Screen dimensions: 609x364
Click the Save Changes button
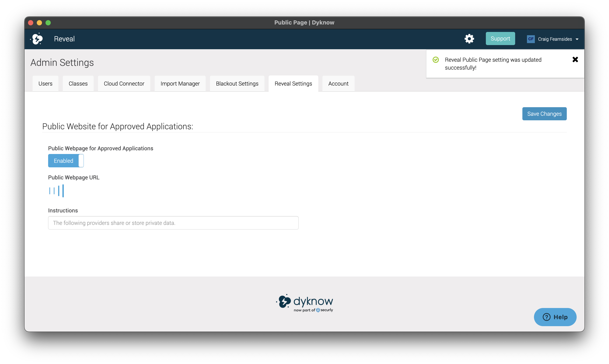pos(544,114)
